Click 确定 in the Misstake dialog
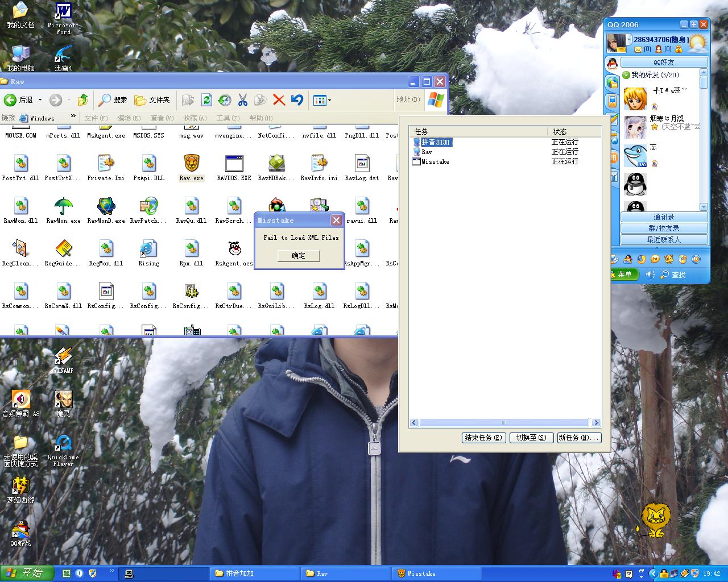This screenshot has height=582, width=728. coord(299,256)
